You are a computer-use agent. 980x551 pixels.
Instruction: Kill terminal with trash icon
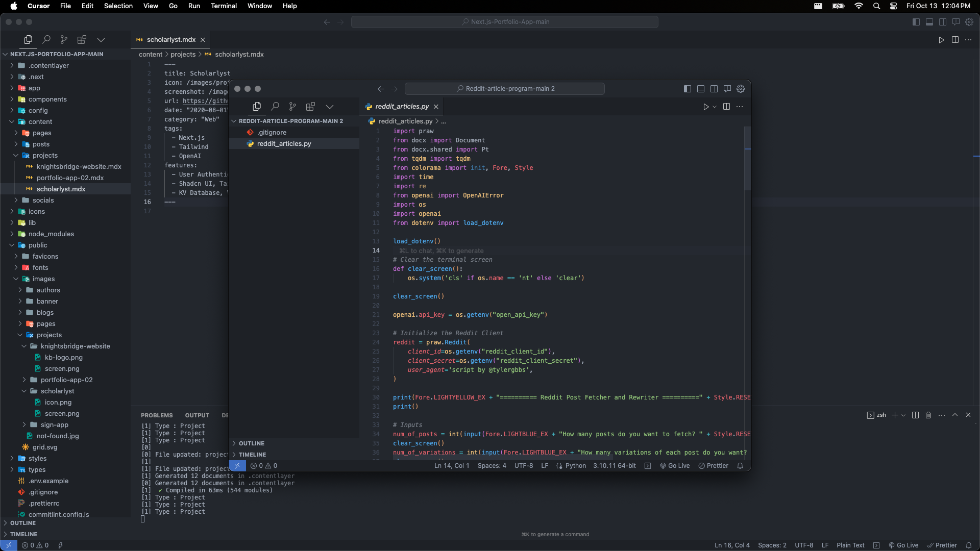pos(928,415)
